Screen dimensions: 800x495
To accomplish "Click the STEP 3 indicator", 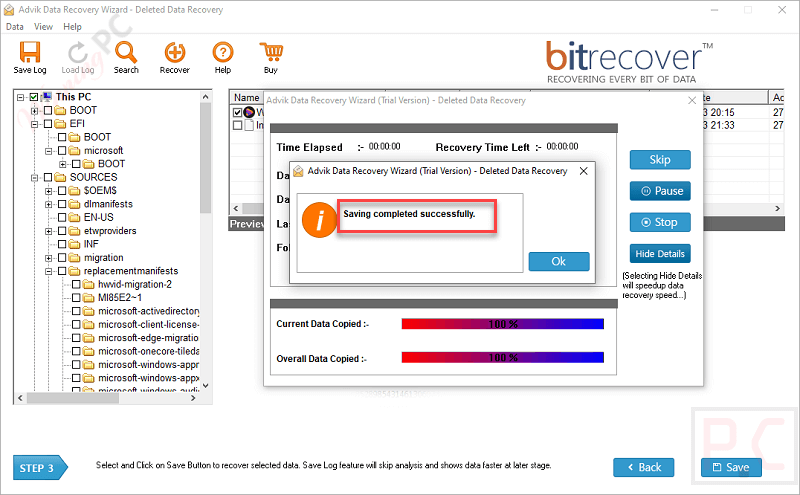I will (x=40, y=468).
